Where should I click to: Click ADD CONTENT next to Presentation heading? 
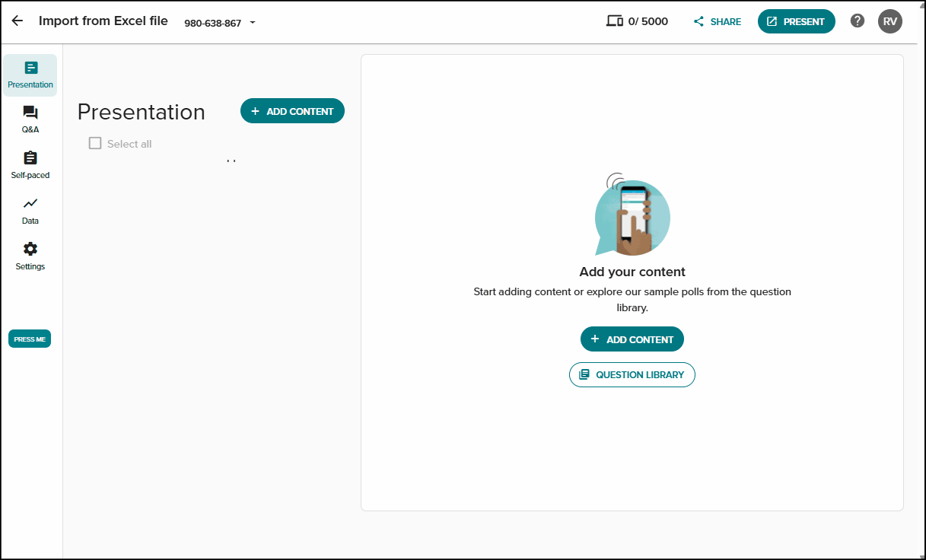pyautogui.click(x=292, y=111)
